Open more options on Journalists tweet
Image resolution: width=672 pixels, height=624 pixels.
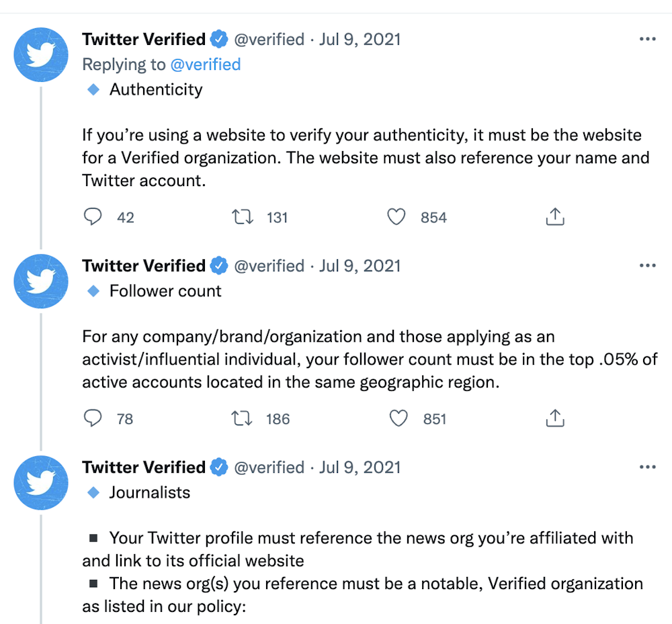click(647, 467)
